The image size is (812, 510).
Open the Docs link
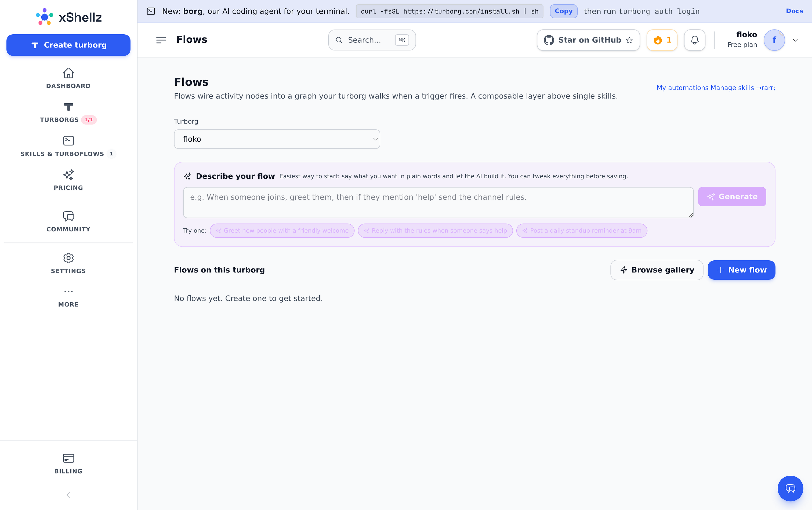795,11
